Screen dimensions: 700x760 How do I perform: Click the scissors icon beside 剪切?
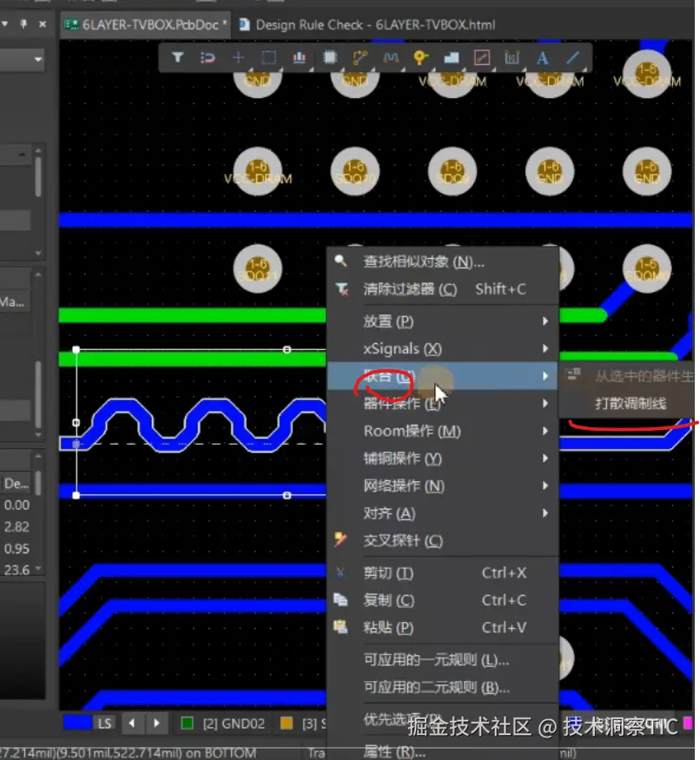(340, 573)
